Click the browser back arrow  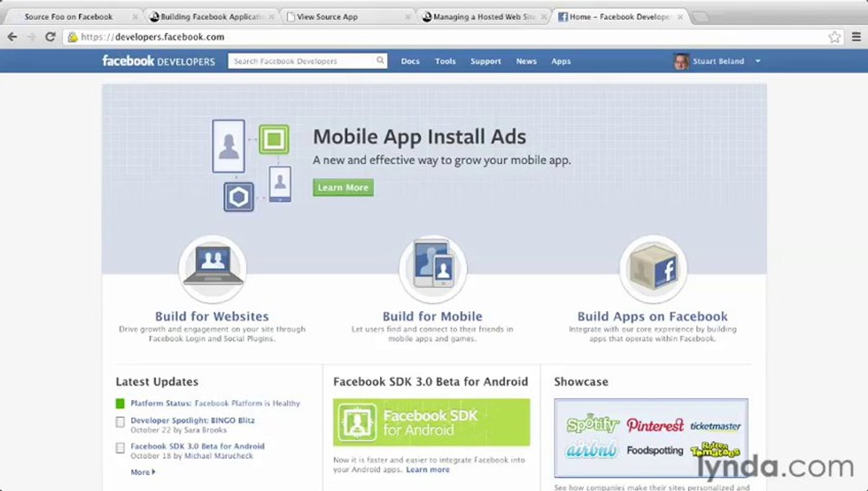pos(12,37)
